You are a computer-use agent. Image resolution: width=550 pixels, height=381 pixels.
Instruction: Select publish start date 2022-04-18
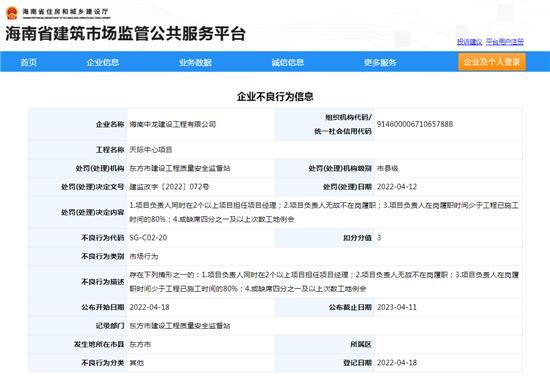tap(149, 307)
